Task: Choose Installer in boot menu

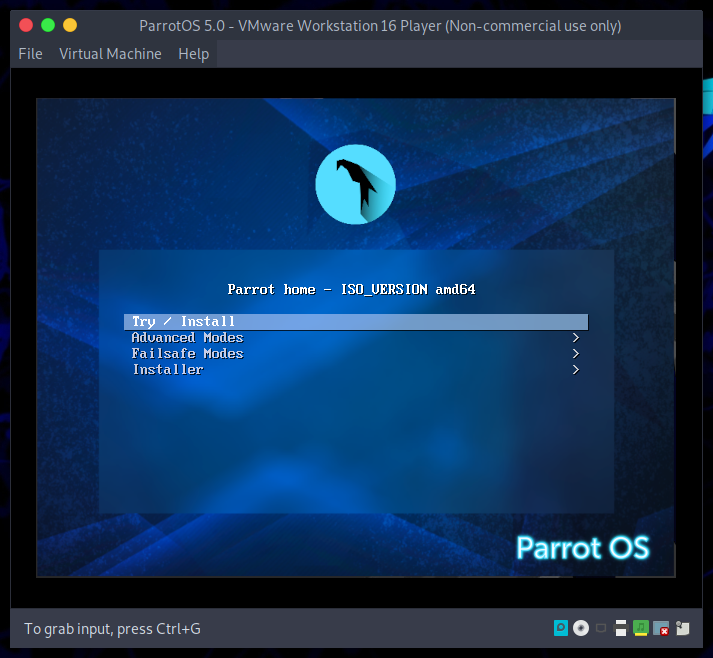Action: 167,370
